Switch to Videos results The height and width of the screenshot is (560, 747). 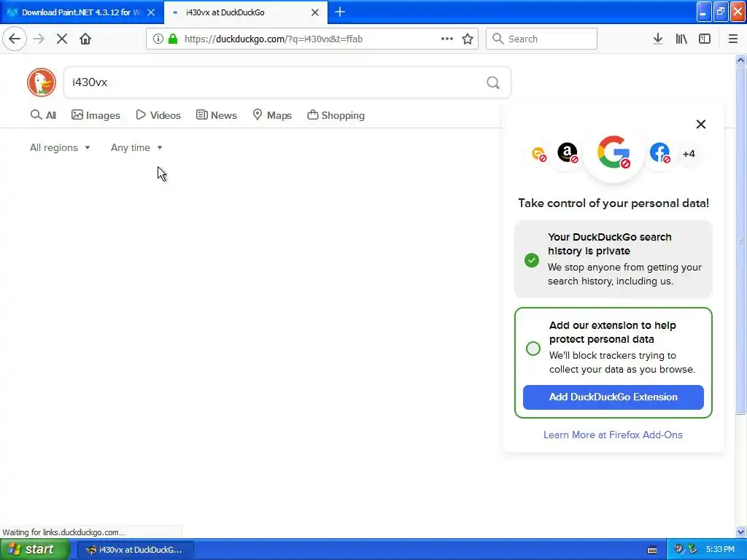point(158,115)
